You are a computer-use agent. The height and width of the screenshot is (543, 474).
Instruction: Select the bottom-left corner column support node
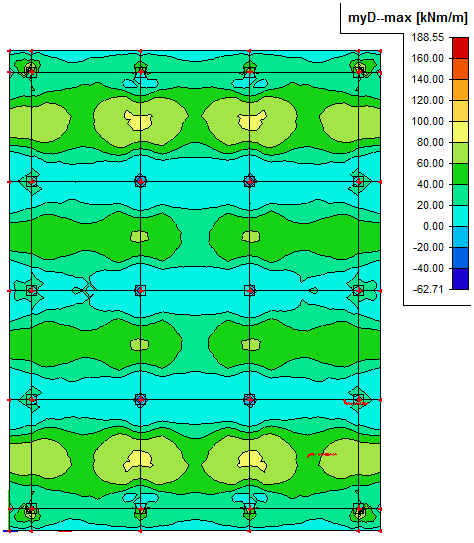[x=31, y=509]
